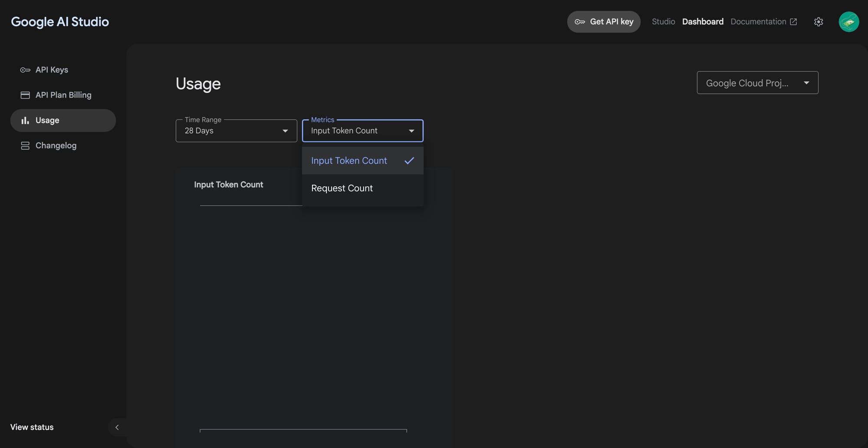Open settings via the gear icon
The height and width of the screenshot is (448, 868).
tap(819, 22)
